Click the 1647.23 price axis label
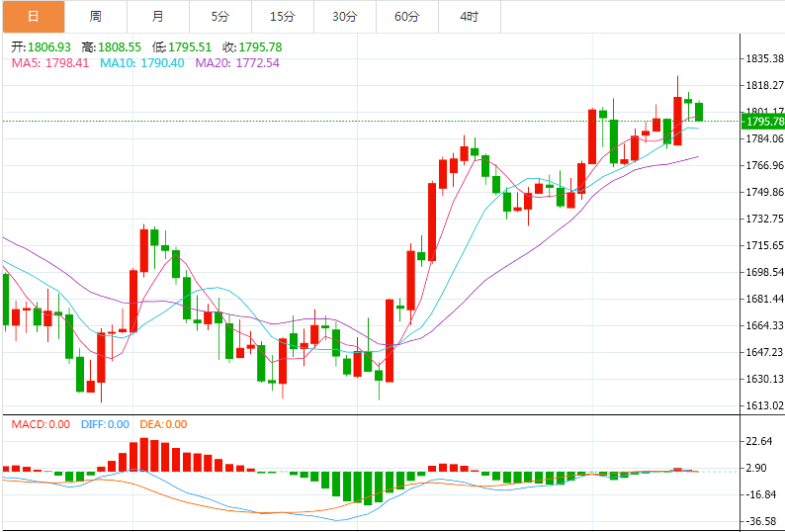The image size is (785, 532). [x=765, y=352]
